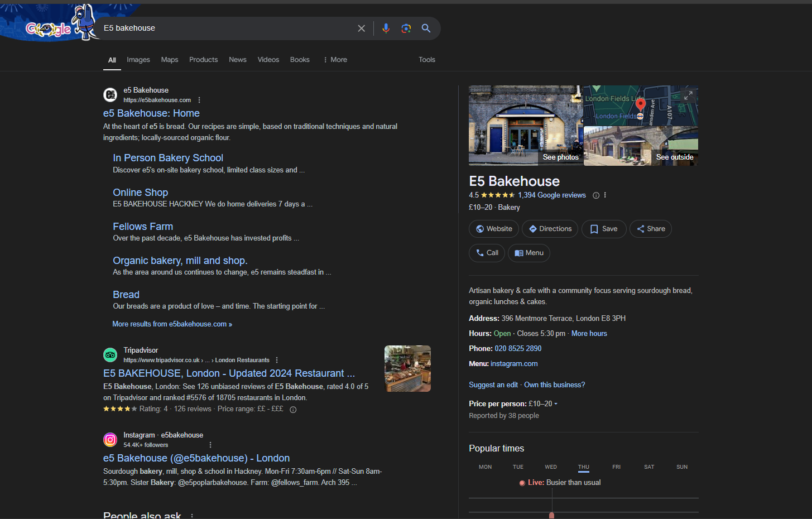Start voice search with the microphone icon

click(x=386, y=28)
